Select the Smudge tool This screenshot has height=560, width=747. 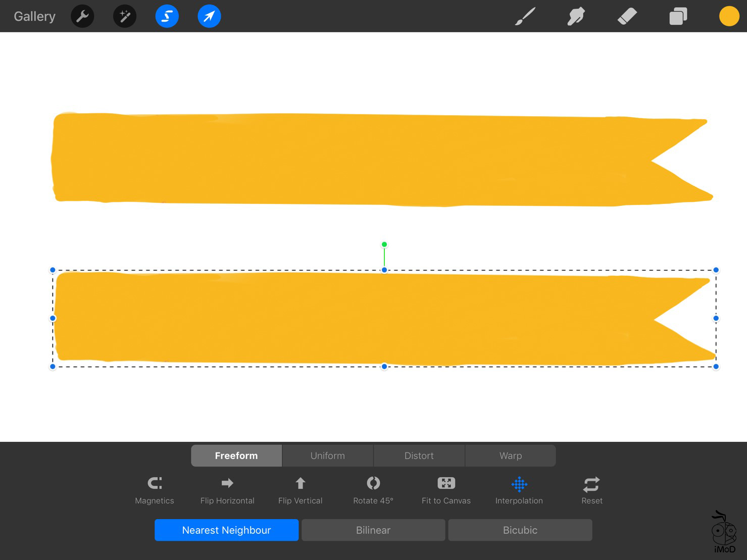576,16
